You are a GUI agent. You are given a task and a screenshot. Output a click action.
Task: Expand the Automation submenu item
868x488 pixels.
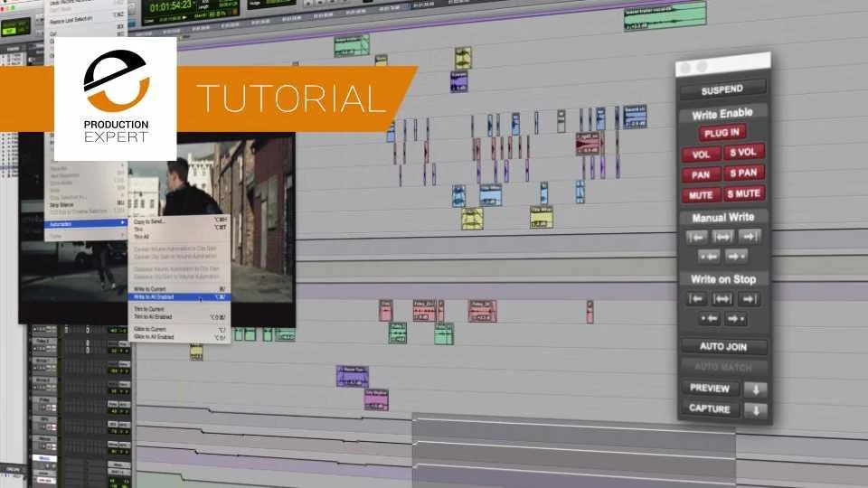[x=87, y=224]
